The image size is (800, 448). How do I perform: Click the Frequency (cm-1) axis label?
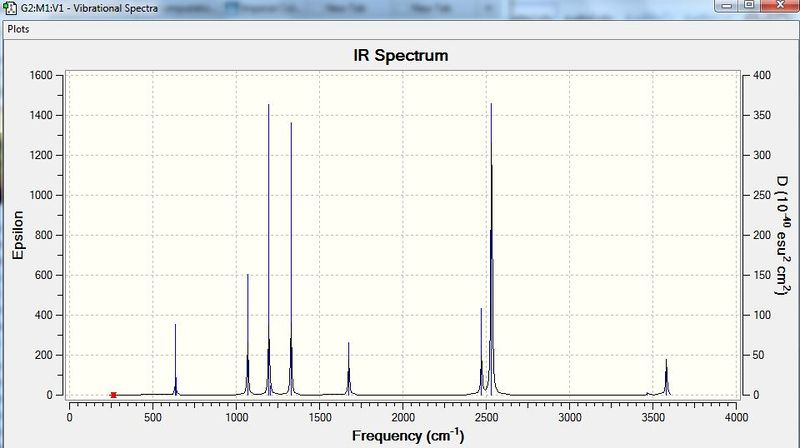point(408,436)
